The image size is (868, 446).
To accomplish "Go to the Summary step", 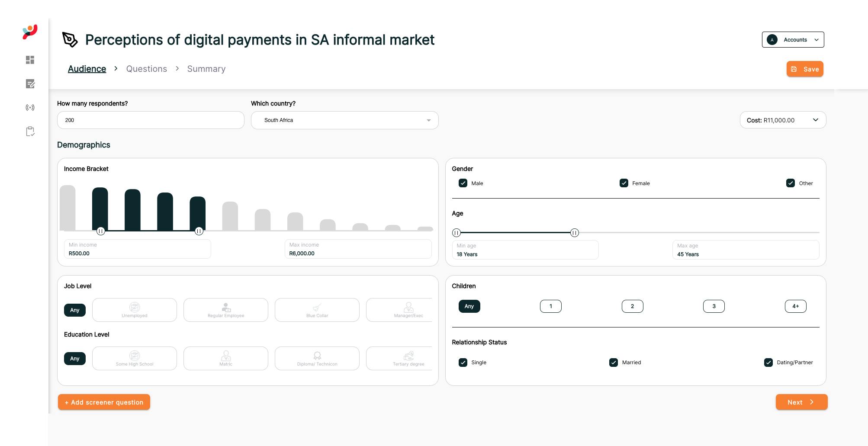I will point(206,69).
